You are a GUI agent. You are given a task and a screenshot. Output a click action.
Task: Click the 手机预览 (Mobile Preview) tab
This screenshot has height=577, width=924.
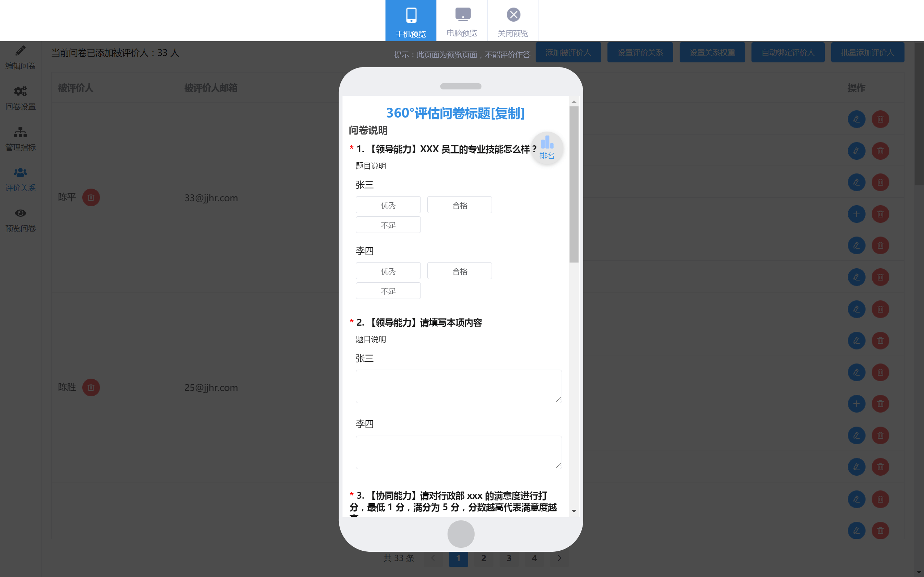coord(410,20)
